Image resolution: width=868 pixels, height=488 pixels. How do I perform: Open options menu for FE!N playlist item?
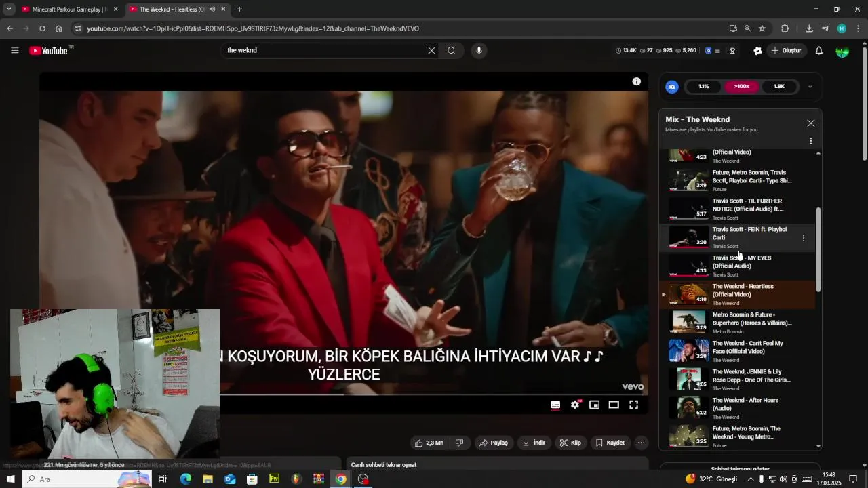[x=804, y=238]
